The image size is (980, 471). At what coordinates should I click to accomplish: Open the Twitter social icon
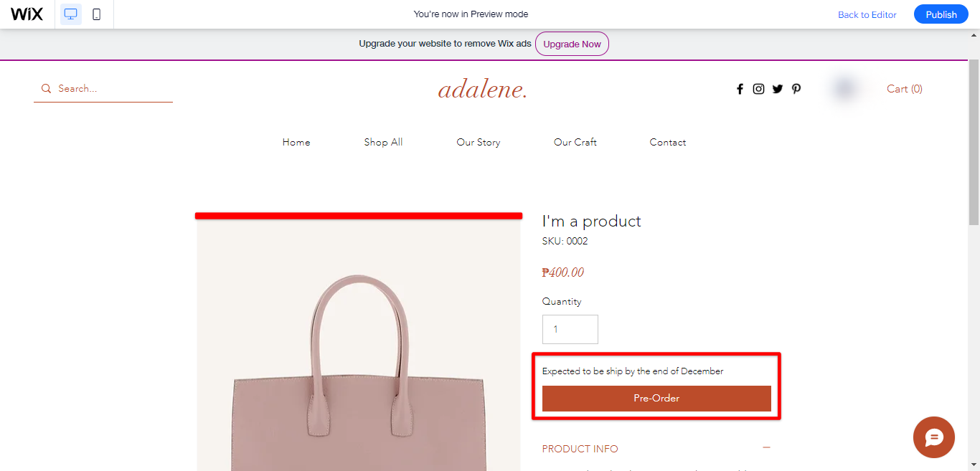[x=778, y=88]
